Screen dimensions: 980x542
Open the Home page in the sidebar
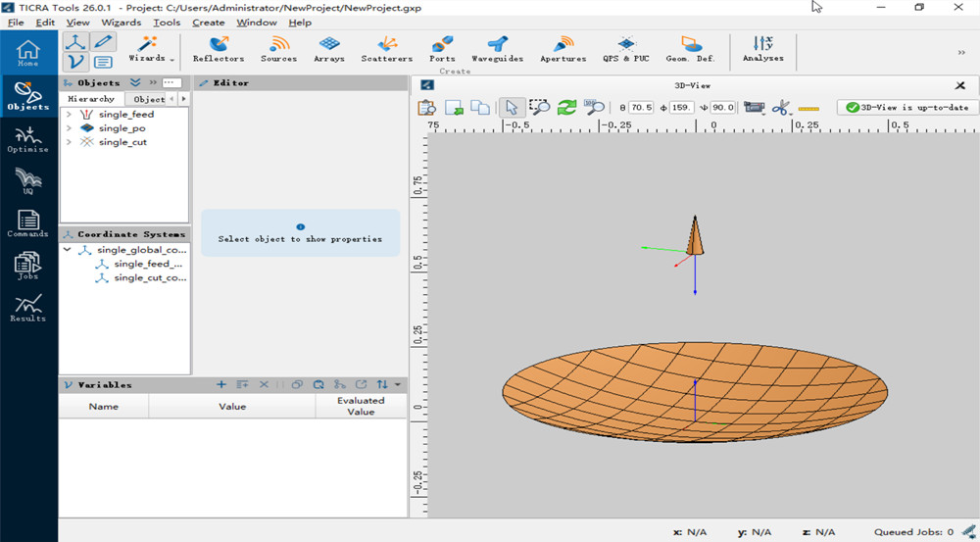coord(28,53)
